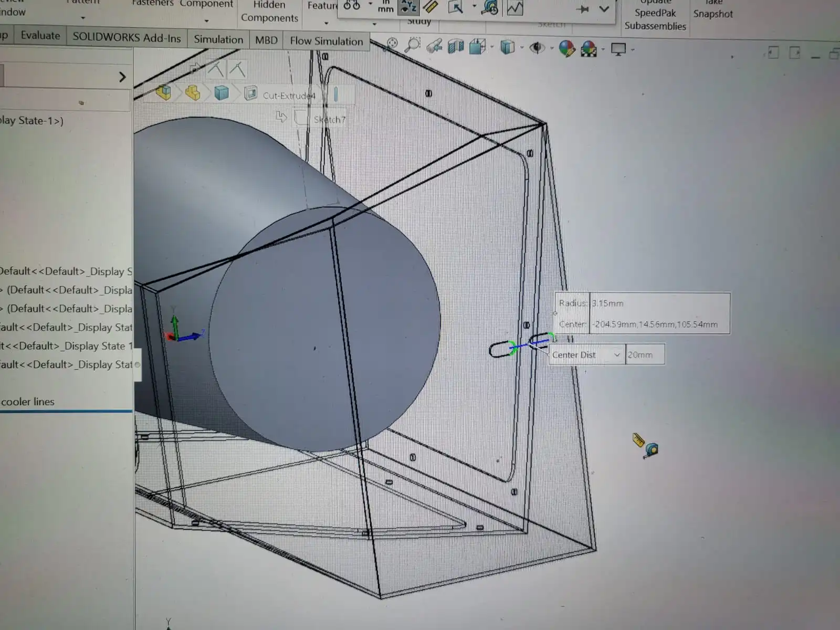Open dropdown next to Display Style
Image resolution: width=840 pixels, height=630 pixels.
[521, 48]
